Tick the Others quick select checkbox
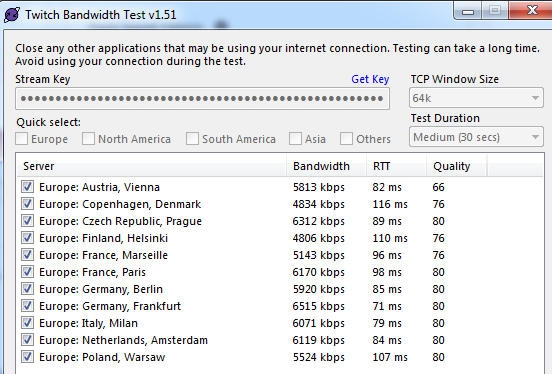The image size is (552, 374). [346, 139]
